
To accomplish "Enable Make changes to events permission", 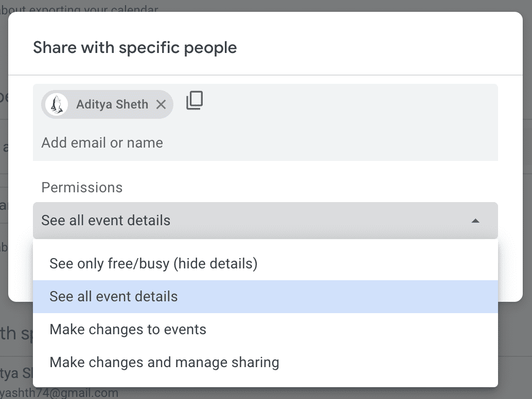I will 127,330.
